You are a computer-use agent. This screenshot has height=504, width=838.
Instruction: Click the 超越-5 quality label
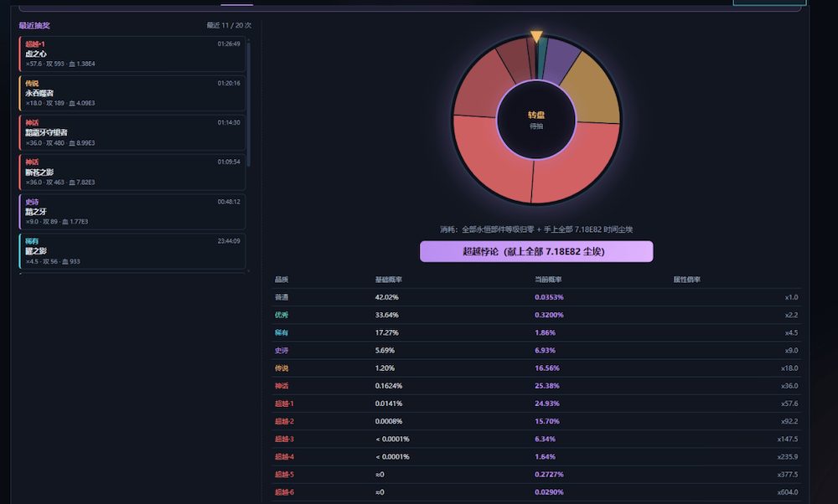pyautogui.click(x=284, y=474)
